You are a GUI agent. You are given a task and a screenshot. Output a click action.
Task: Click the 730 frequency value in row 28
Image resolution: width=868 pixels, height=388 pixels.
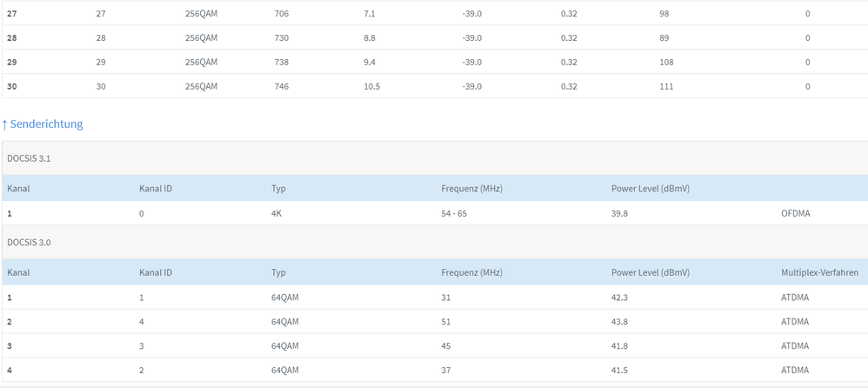click(282, 38)
